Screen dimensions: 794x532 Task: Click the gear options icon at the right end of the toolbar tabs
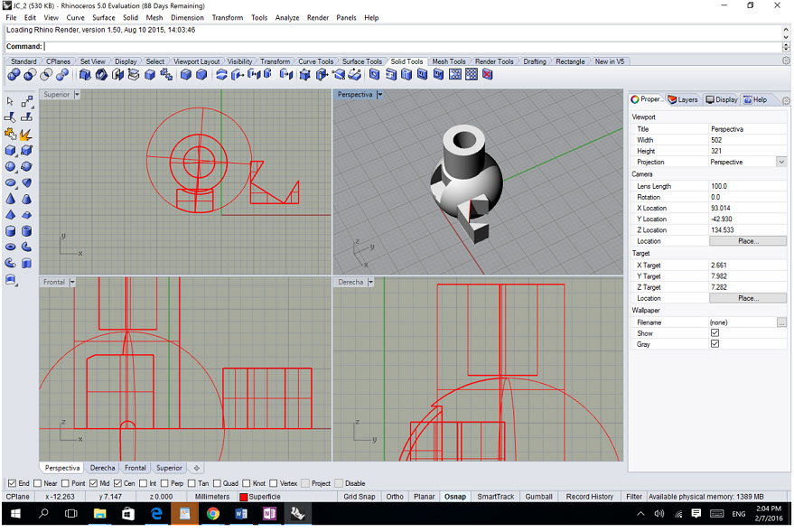pyautogui.click(x=786, y=61)
